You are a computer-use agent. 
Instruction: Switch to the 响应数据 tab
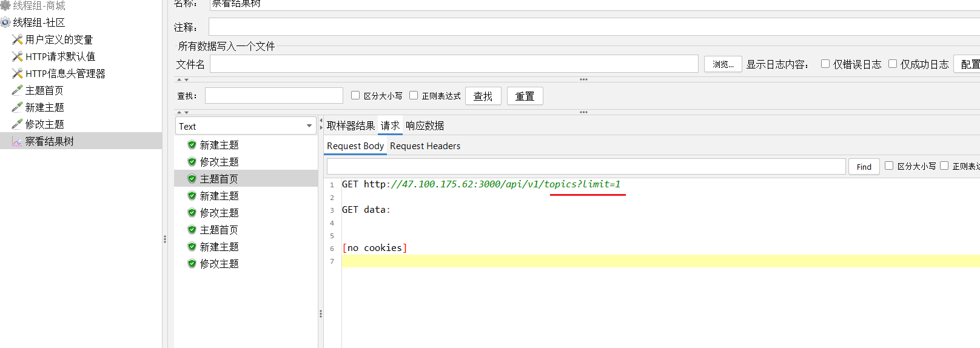(425, 125)
